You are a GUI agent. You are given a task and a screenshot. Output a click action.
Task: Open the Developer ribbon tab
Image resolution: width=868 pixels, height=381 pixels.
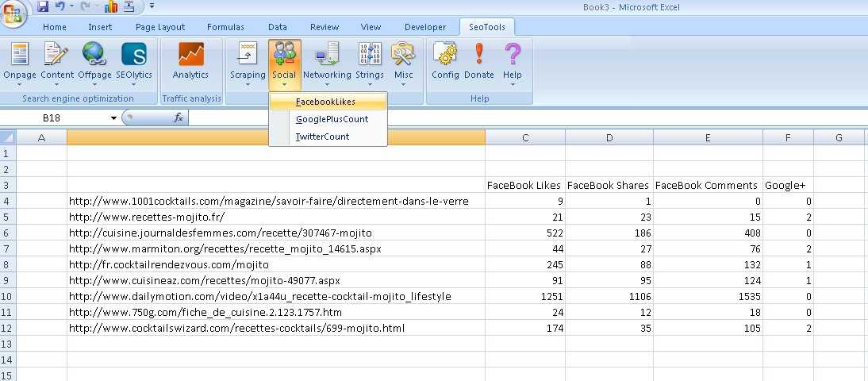click(425, 27)
